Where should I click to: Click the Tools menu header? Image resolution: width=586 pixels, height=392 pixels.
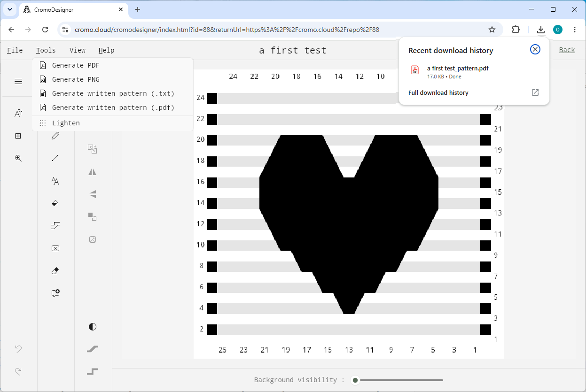tap(46, 50)
